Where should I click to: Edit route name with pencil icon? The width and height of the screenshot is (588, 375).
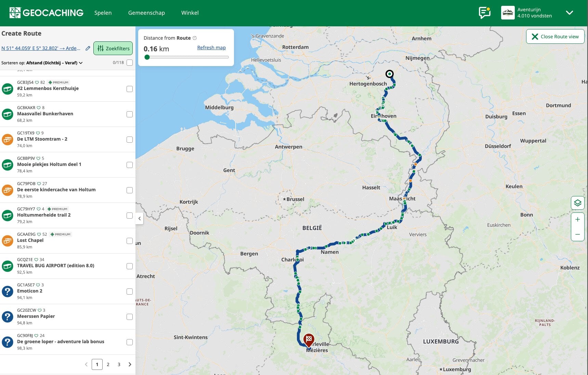click(x=88, y=48)
